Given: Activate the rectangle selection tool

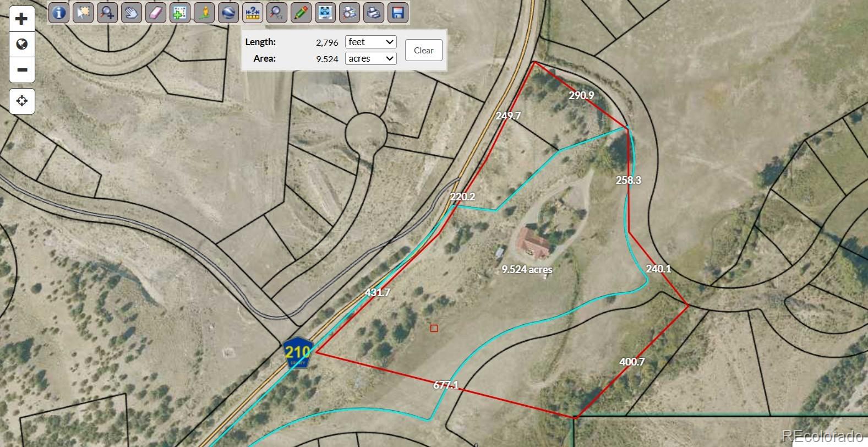Looking at the screenshot, I should point(83,12).
